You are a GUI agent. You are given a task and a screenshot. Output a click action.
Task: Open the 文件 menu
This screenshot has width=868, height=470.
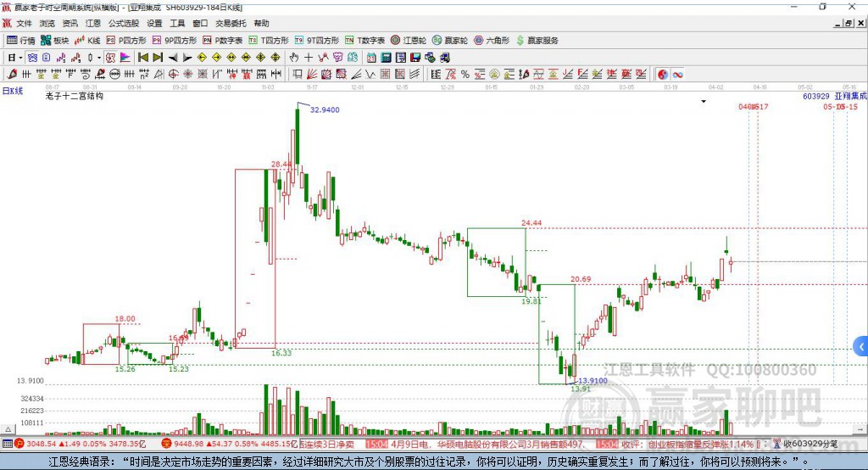[24, 23]
